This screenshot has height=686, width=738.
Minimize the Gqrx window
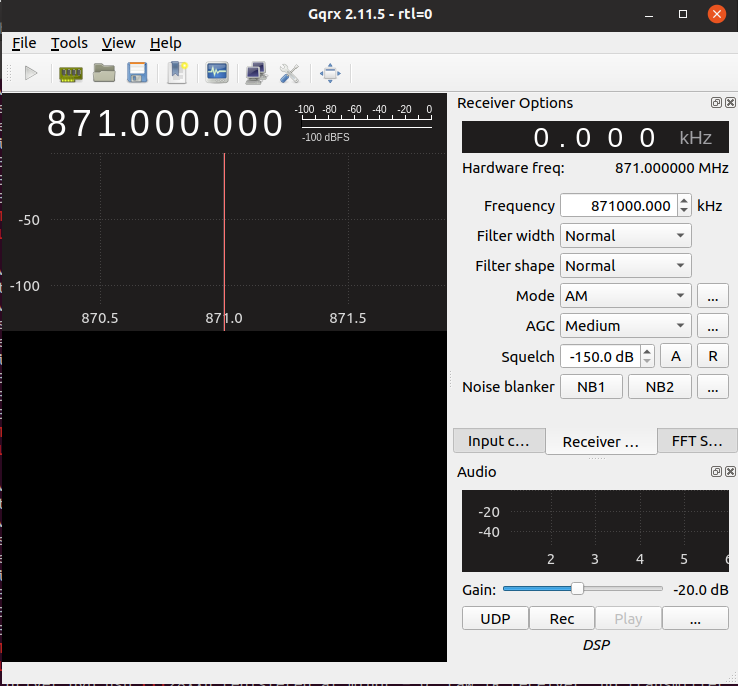[649, 15]
